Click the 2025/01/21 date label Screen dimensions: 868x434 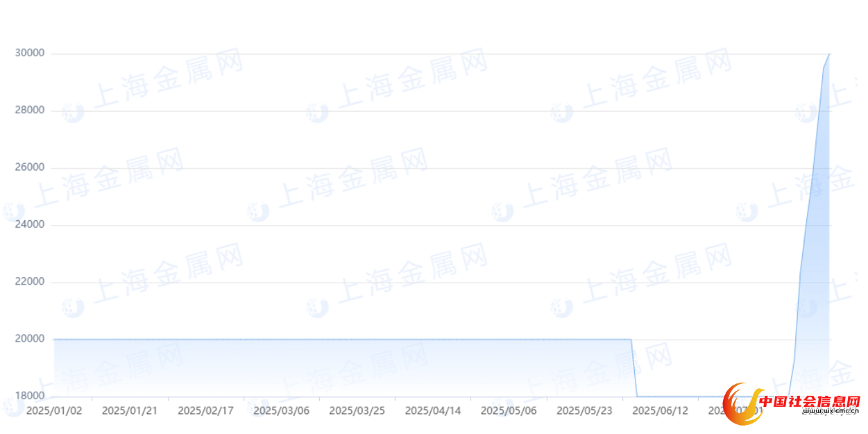tap(130, 410)
